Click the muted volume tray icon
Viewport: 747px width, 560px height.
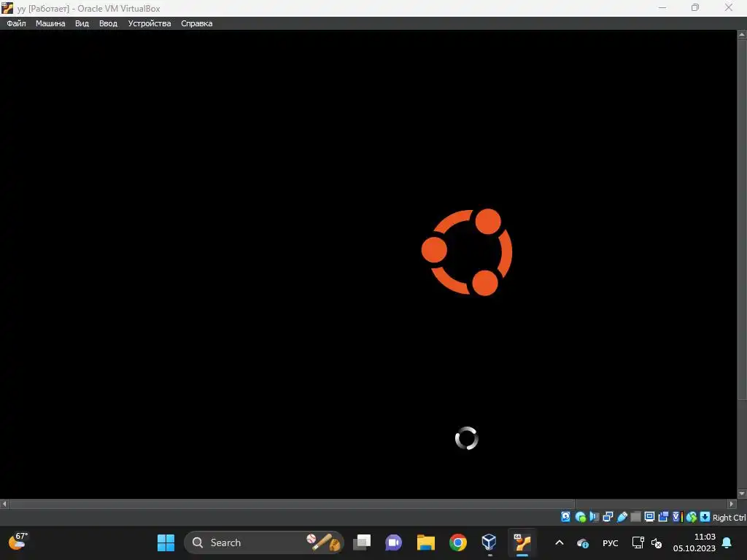point(657,542)
